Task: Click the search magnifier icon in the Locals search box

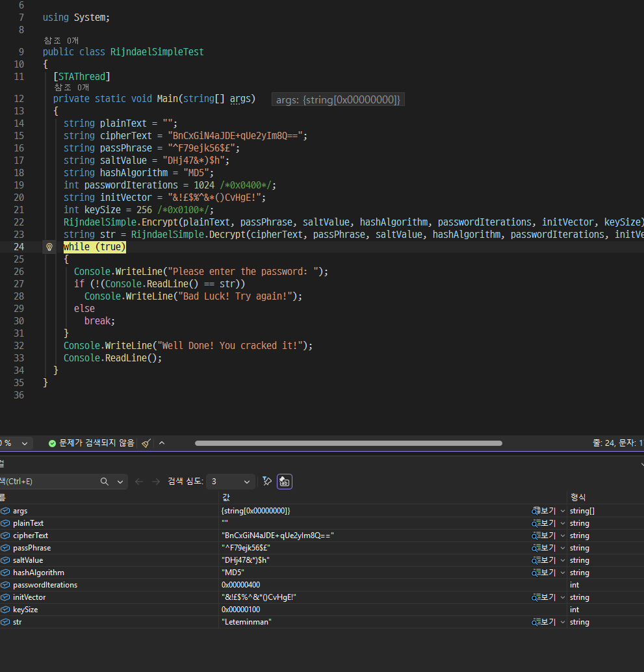Action: (x=104, y=482)
